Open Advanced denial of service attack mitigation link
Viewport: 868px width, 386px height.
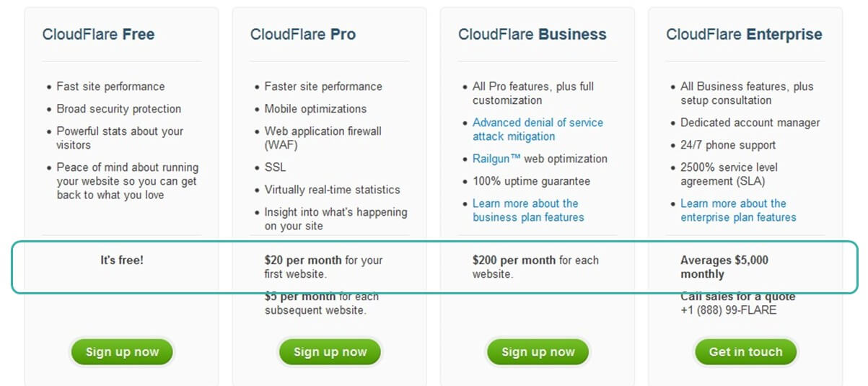(538, 129)
